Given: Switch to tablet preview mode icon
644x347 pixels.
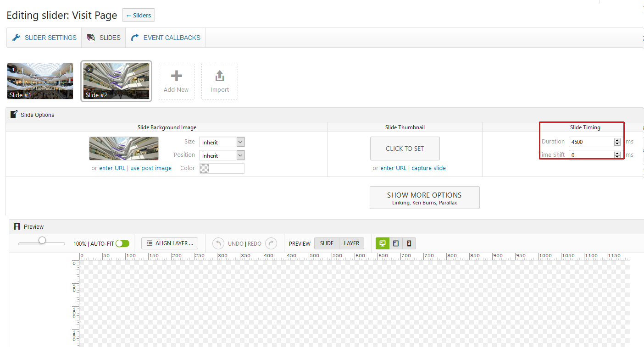Looking at the screenshot, I should click(x=396, y=243).
